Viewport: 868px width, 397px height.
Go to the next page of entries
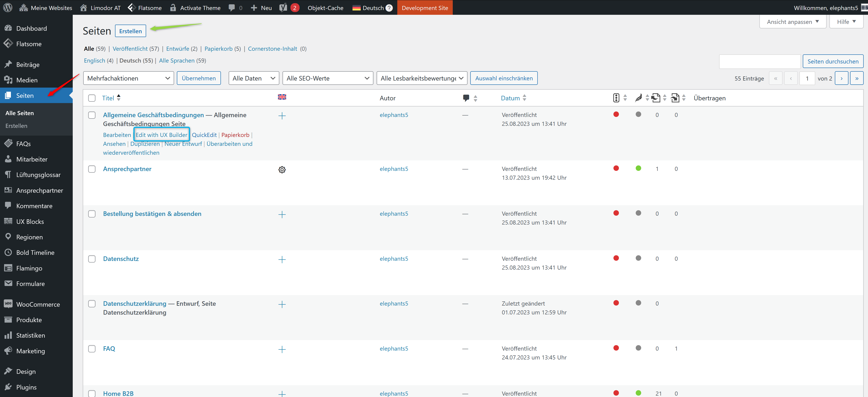coord(841,78)
